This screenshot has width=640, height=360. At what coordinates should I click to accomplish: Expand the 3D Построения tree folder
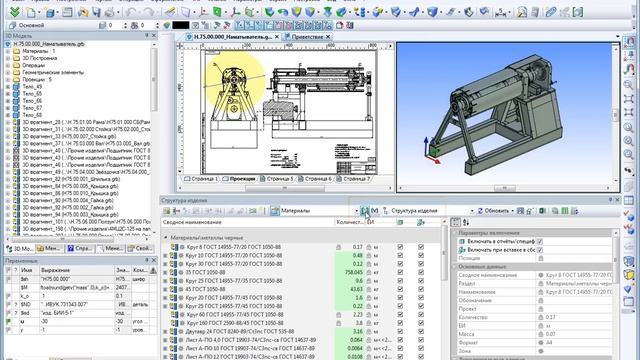[8, 58]
